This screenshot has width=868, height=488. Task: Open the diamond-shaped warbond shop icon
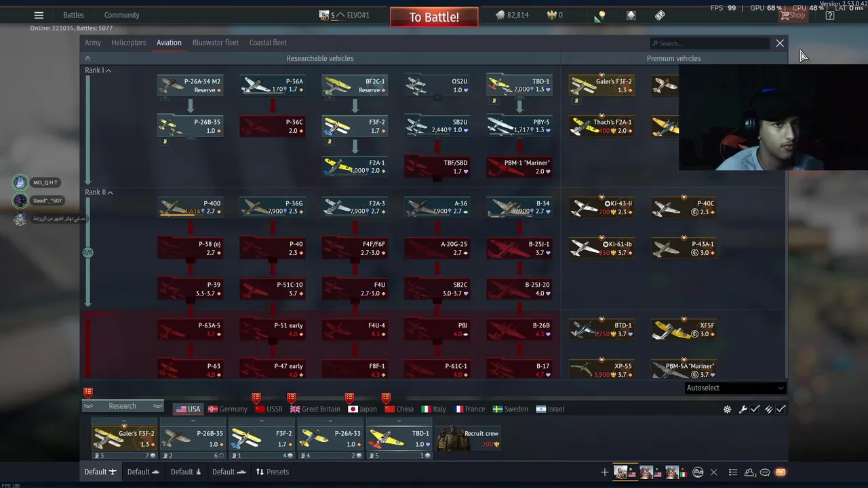(x=631, y=15)
